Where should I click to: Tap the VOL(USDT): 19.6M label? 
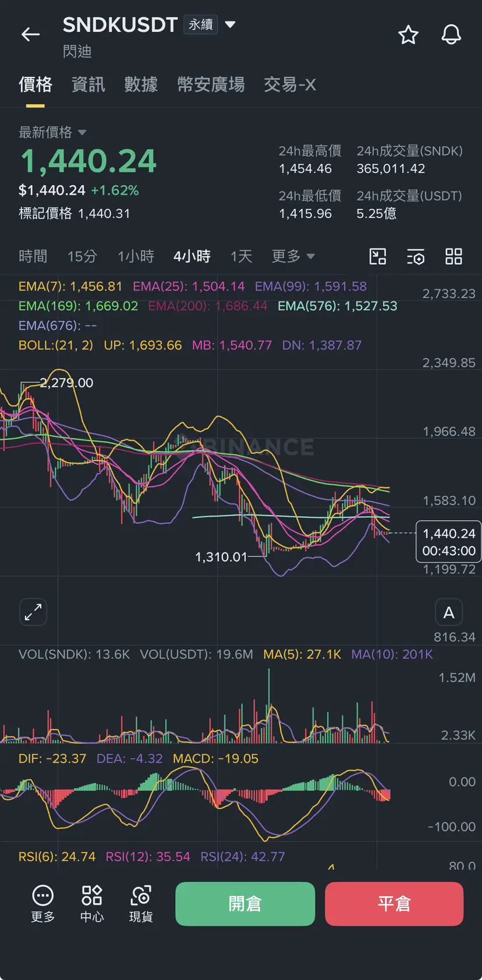pos(196,654)
